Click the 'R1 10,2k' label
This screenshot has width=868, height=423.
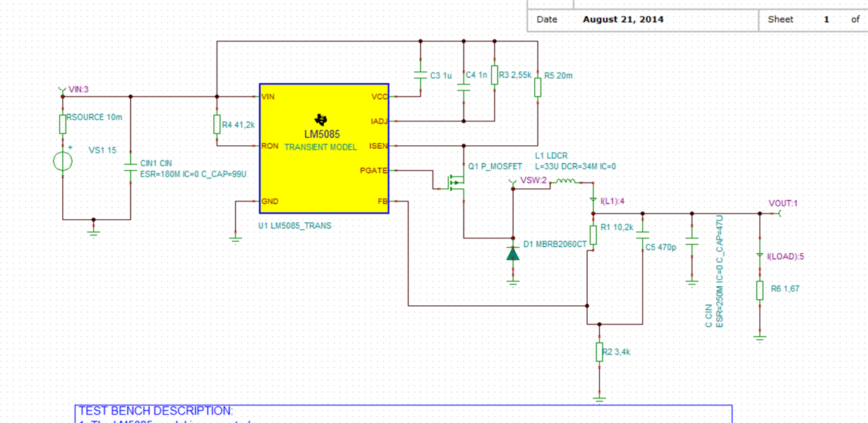pyautogui.click(x=617, y=228)
